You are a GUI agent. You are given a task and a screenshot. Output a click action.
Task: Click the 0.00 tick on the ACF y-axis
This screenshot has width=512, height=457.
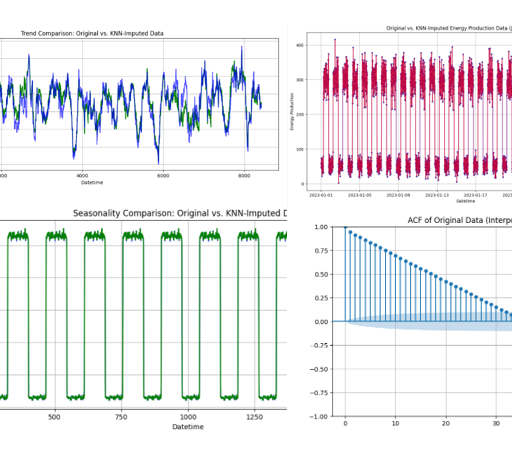(321, 322)
